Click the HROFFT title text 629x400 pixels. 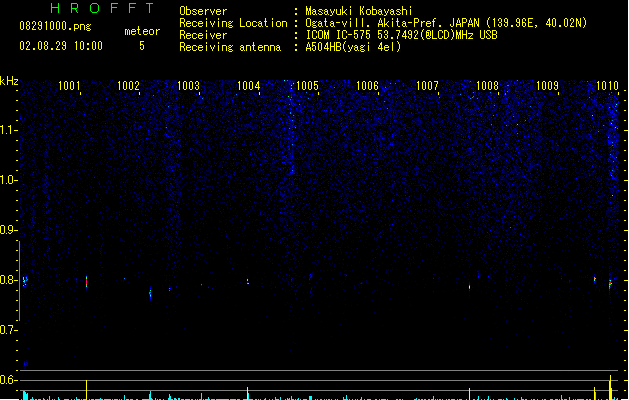point(102,8)
